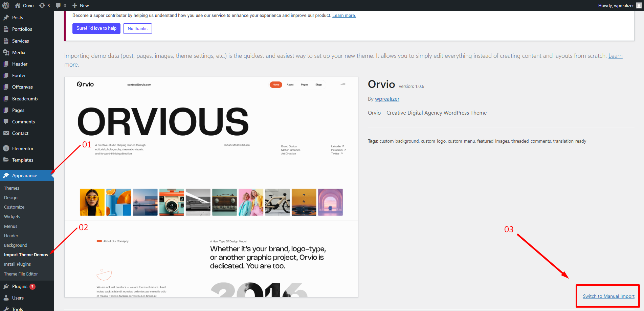
Task: Open the Learn more link in notice
Action: point(344,15)
